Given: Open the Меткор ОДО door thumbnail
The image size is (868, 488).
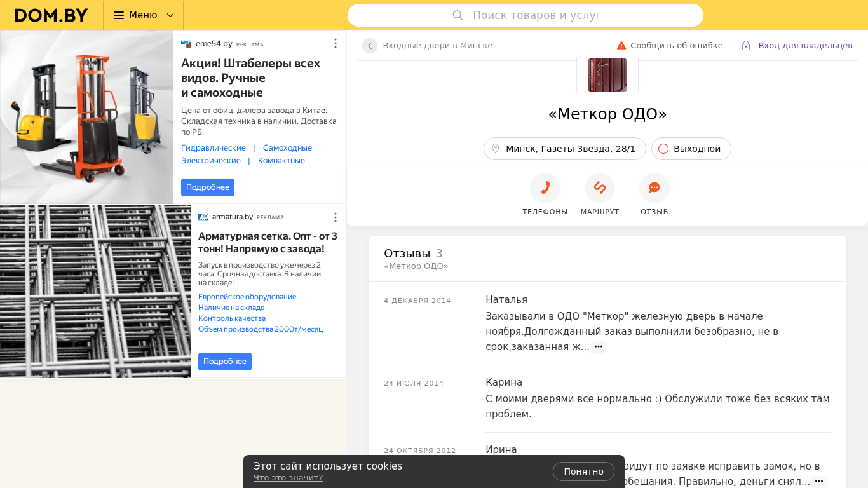Looking at the screenshot, I should [x=607, y=75].
